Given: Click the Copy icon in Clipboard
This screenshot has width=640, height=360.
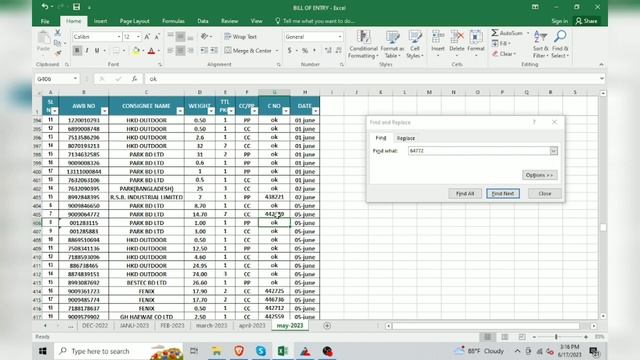Looking at the screenshot, I should pyautogui.click(x=58, y=43).
